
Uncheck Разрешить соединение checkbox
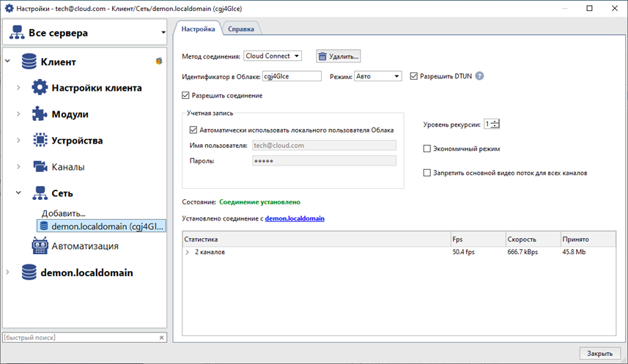point(185,95)
